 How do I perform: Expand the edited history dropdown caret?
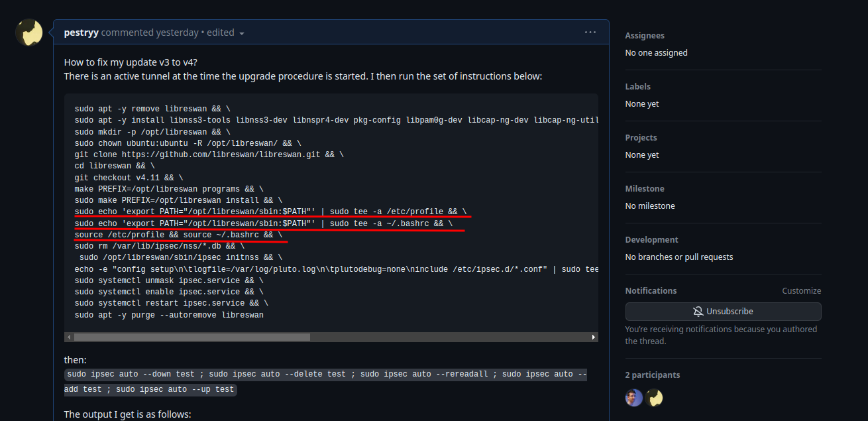pos(241,32)
